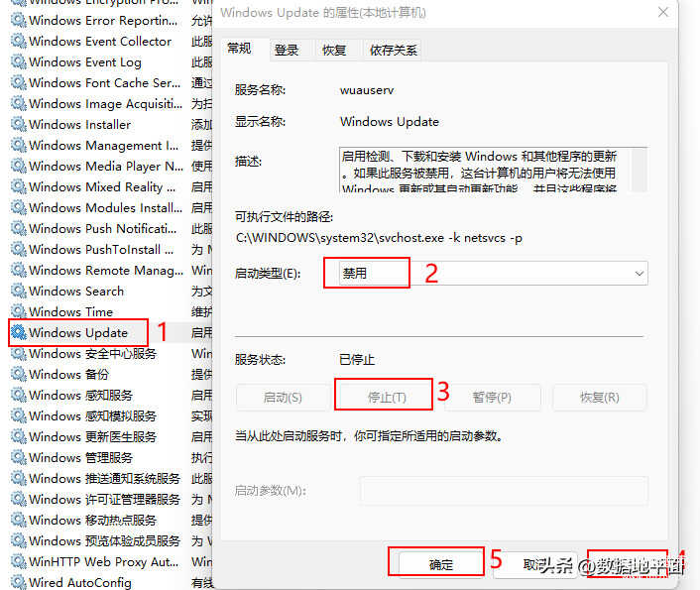The image size is (700, 590).
Task: Select the 常规 tab
Action: [239, 49]
